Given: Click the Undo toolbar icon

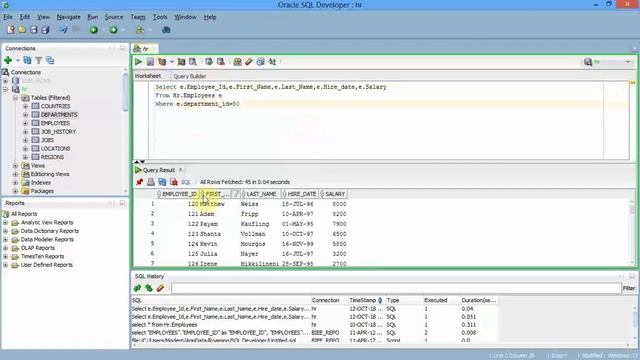Looking at the screenshot, I should pyautogui.click(x=63, y=30).
